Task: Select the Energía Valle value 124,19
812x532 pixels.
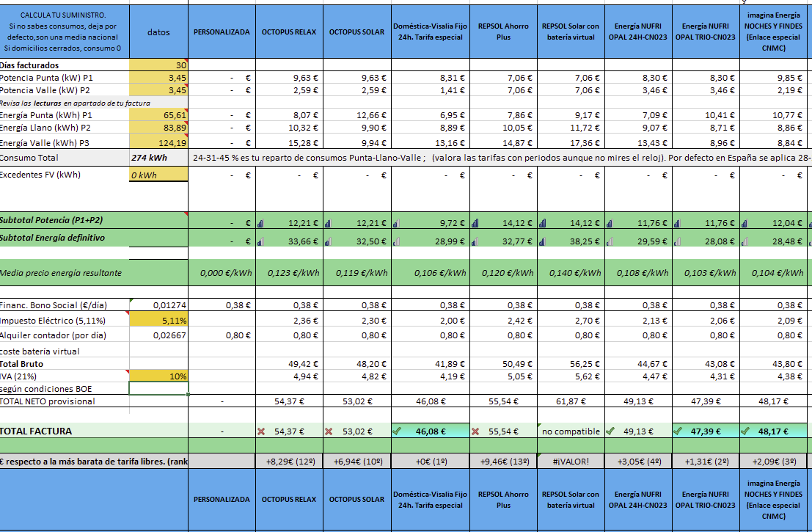Action: click(x=158, y=142)
